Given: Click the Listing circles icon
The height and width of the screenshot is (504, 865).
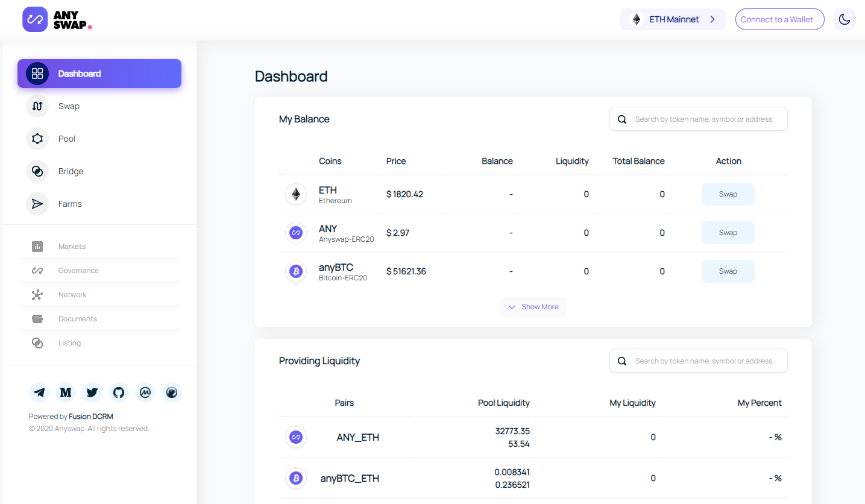Looking at the screenshot, I should [37, 343].
